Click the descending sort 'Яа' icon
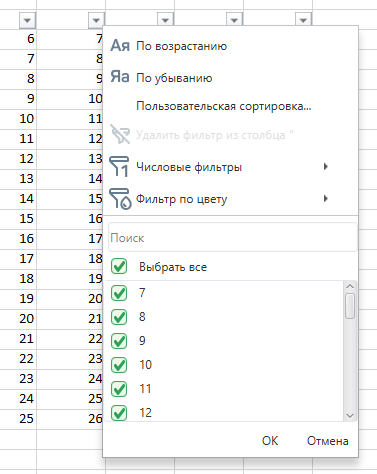This screenshot has height=474, width=377. 120,77
